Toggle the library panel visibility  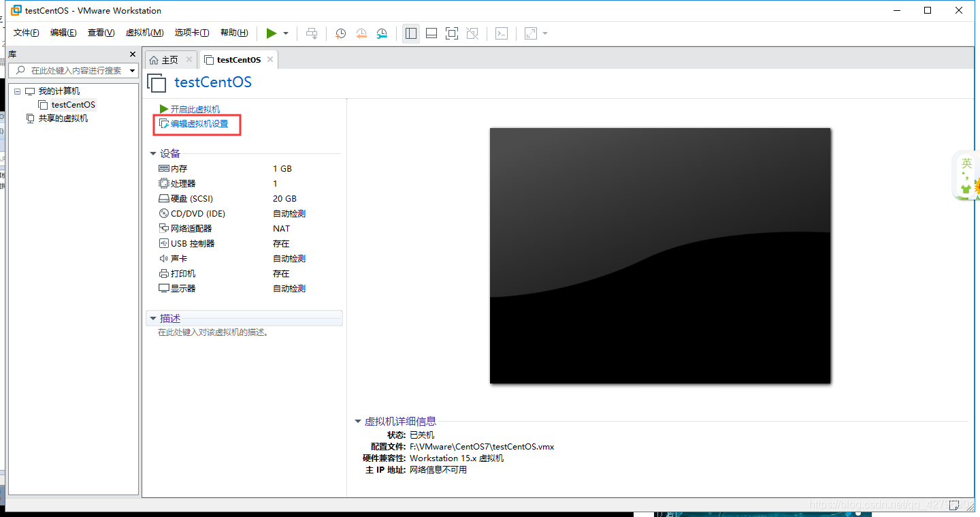tap(410, 33)
